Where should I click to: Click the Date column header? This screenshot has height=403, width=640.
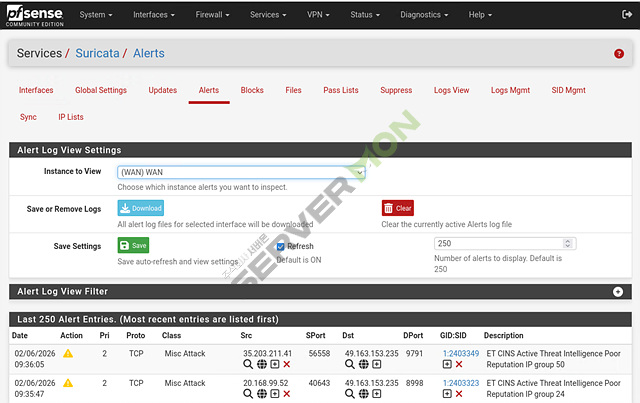pos(20,336)
